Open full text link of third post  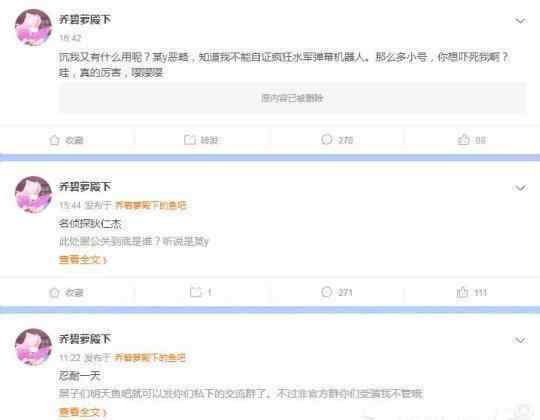(x=83, y=412)
